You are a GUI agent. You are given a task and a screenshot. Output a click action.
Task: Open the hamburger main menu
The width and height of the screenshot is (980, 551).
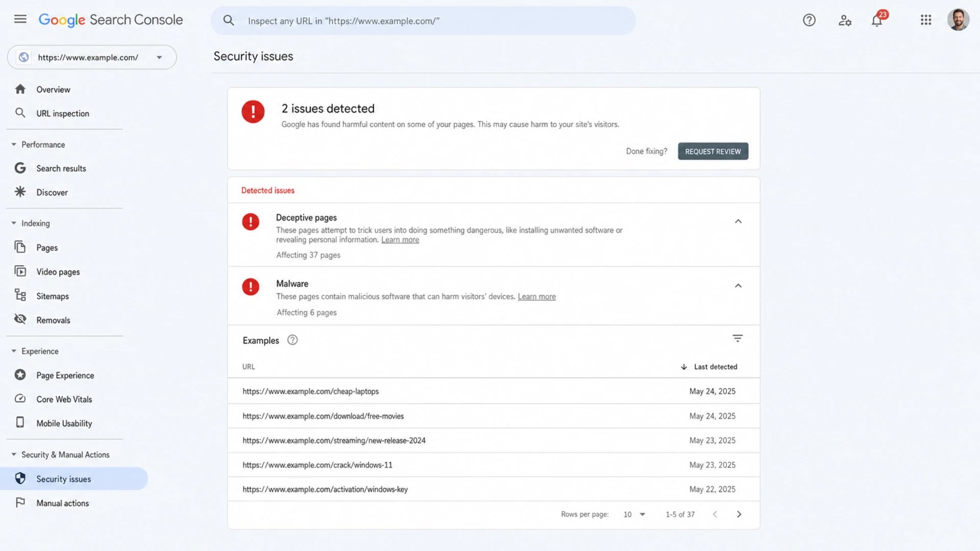point(20,19)
